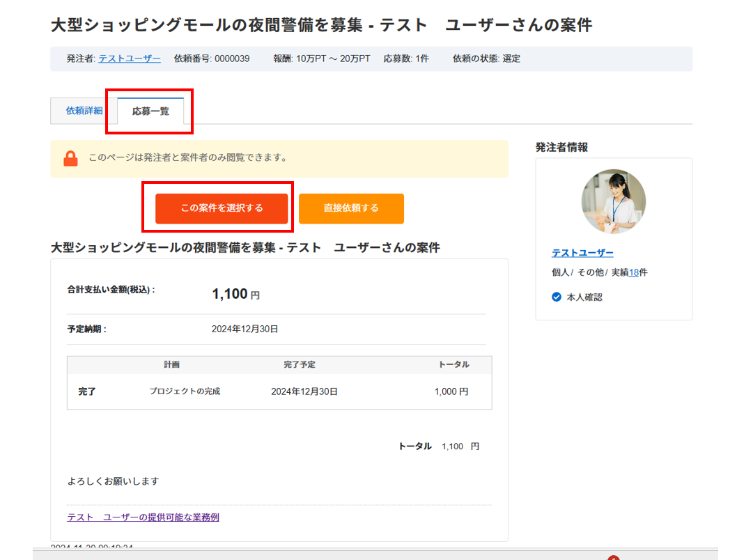Click the 完了予定 column header
This screenshot has height=560, width=737.
[x=300, y=364]
